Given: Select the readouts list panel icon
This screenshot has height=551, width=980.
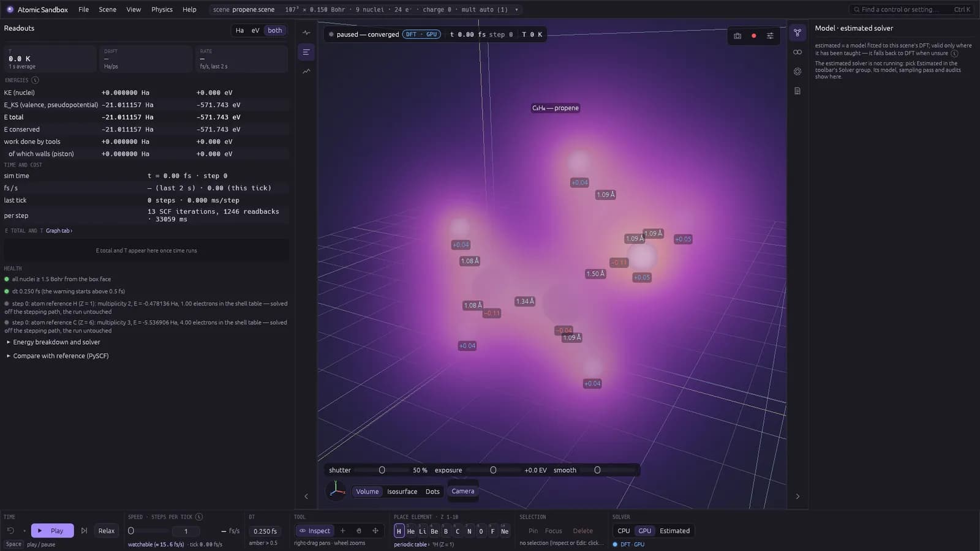Looking at the screenshot, I should click(306, 52).
